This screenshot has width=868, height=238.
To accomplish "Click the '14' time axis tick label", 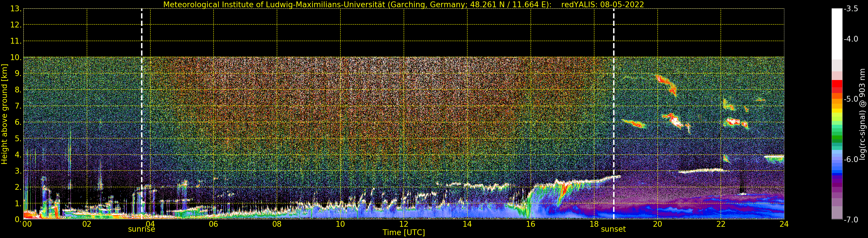I will pos(467,224).
